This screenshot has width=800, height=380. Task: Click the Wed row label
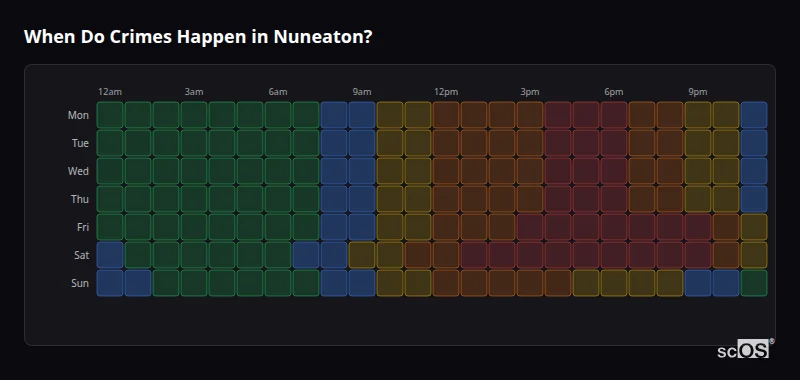click(x=78, y=171)
